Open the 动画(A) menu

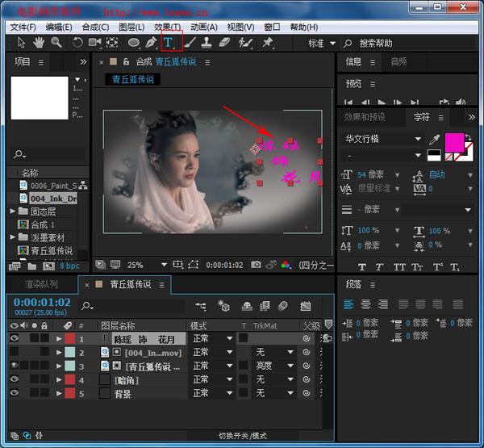pos(204,27)
